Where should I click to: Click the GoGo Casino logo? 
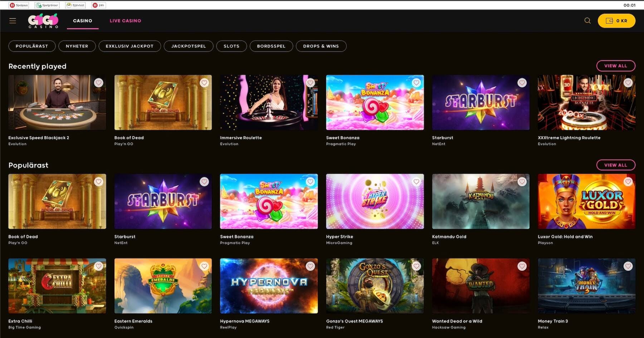[x=43, y=21]
